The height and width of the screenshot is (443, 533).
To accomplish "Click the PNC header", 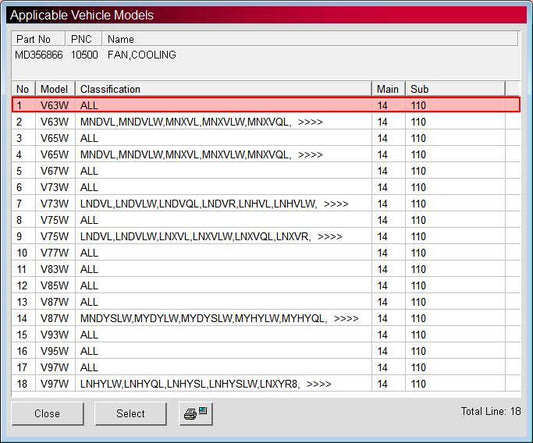I will pos(83,39).
